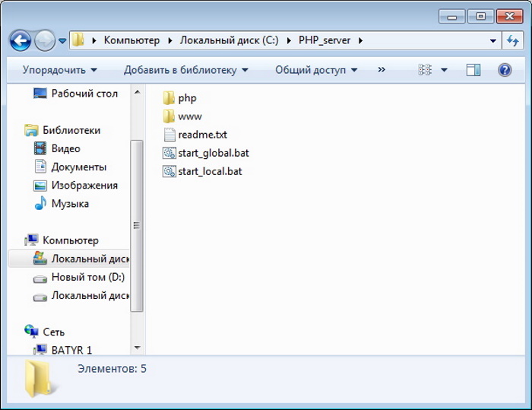Open view options dropdown arrow

(x=444, y=70)
